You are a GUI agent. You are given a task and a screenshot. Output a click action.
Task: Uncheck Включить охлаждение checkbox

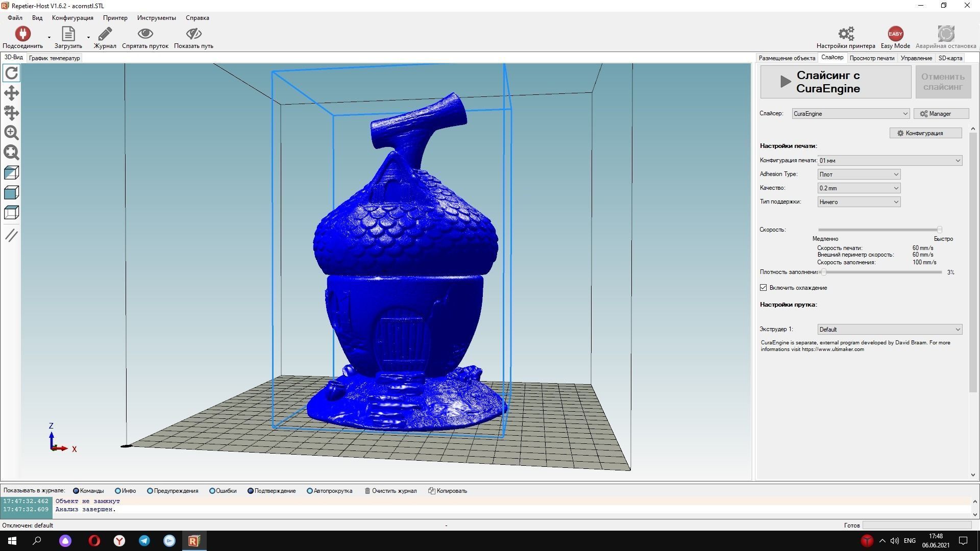tap(764, 288)
